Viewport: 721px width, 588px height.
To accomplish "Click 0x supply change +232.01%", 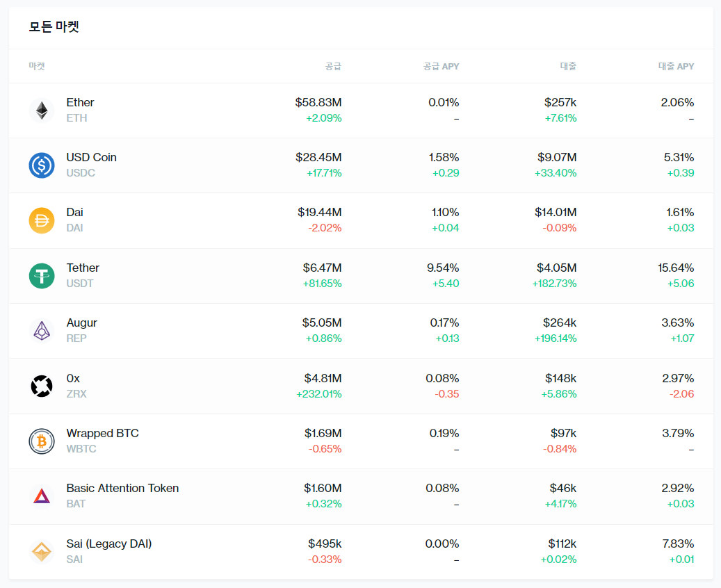I will click(318, 394).
